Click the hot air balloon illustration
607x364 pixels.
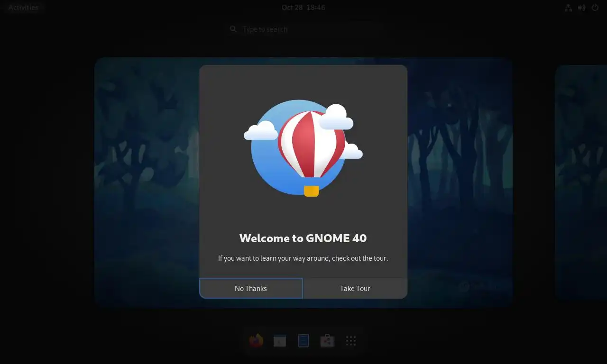pos(303,148)
